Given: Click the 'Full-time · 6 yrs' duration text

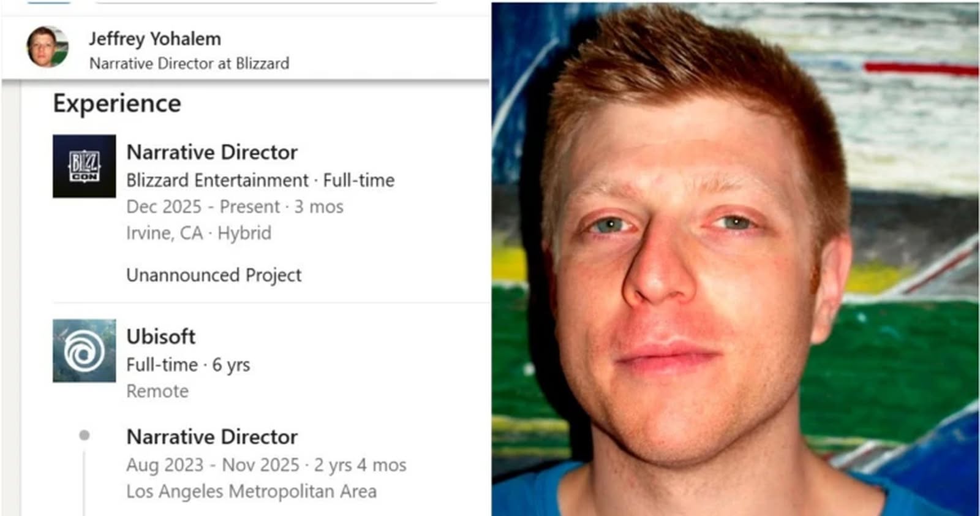Looking at the screenshot, I should tap(188, 365).
